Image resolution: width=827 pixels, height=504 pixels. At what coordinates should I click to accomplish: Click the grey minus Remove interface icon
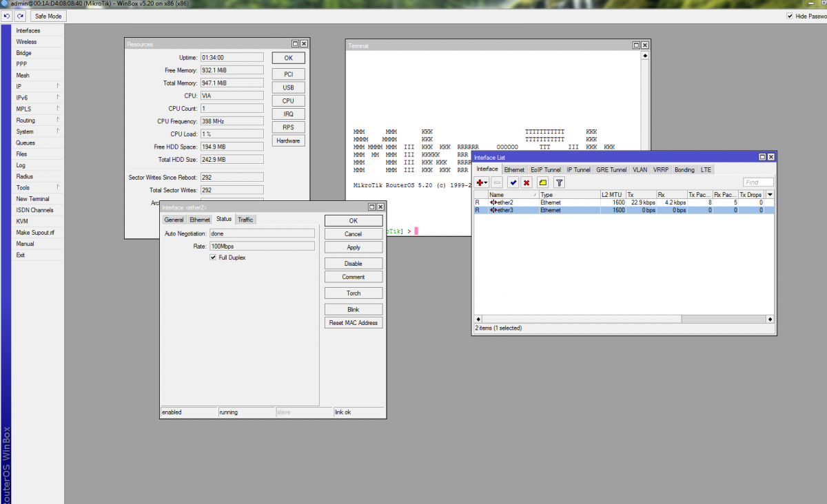coord(497,182)
